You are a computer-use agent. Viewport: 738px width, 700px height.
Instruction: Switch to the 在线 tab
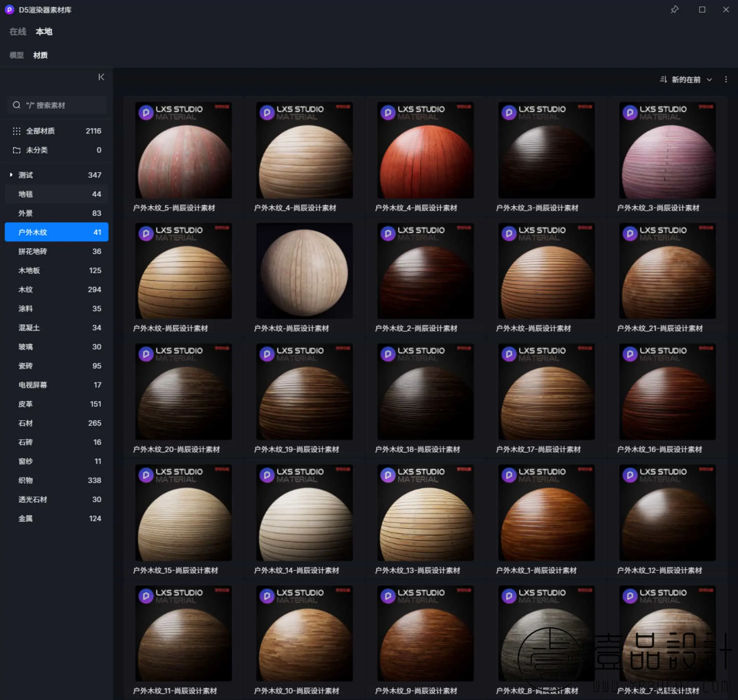[17, 32]
